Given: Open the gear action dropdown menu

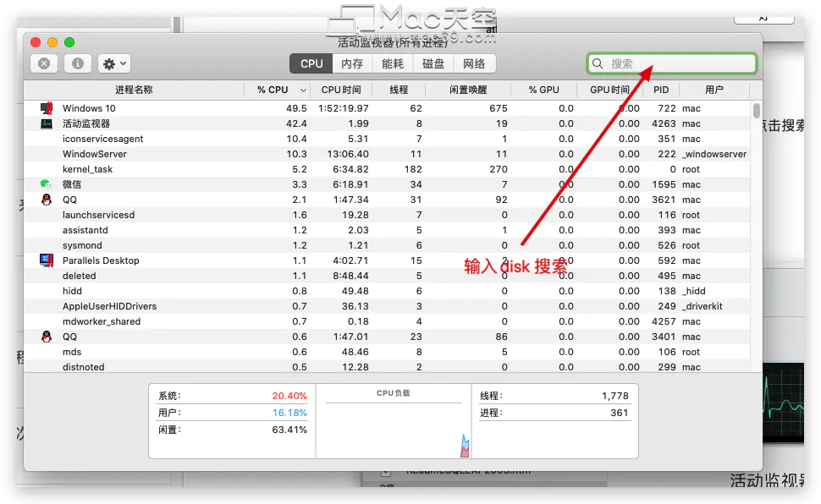Looking at the screenshot, I should (114, 64).
